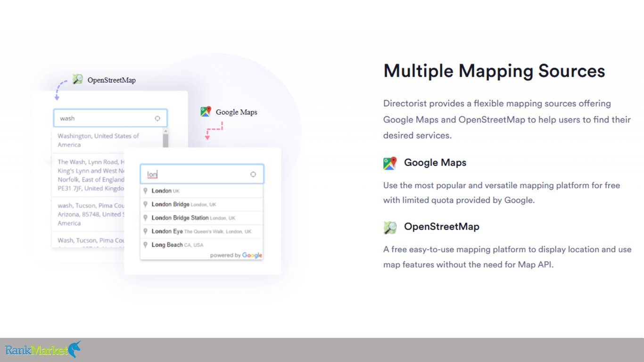The height and width of the screenshot is (362, 644).
Task: Select the 'London Bridge London, UK' suggestion
Action: [x=202, y=205]
